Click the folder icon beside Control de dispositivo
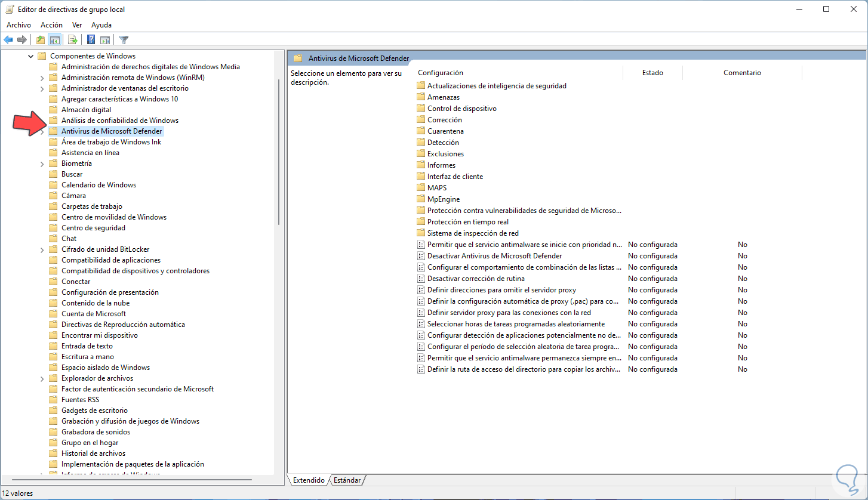Image resolution: width=868 pixels, height=500 pixels. coord(421,109)
